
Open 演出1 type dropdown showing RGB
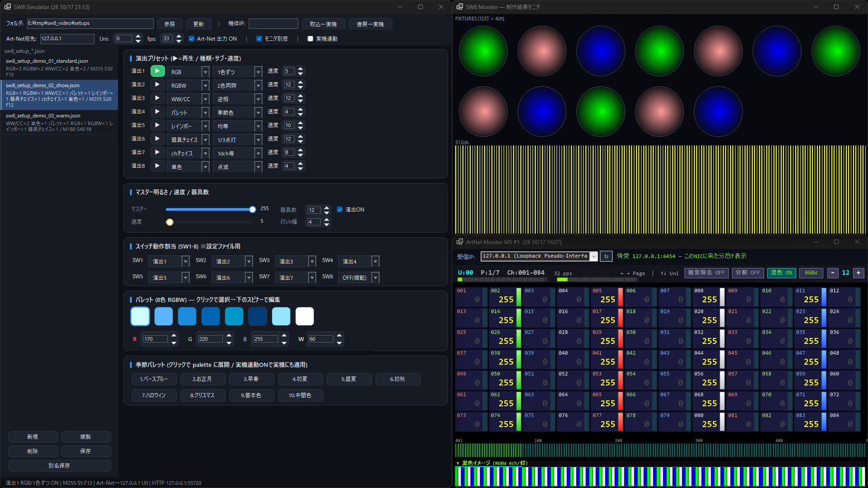tap(189, 72)
